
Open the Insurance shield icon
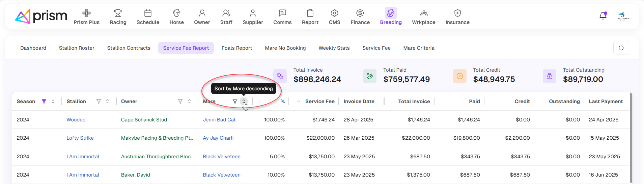(457, 13)
